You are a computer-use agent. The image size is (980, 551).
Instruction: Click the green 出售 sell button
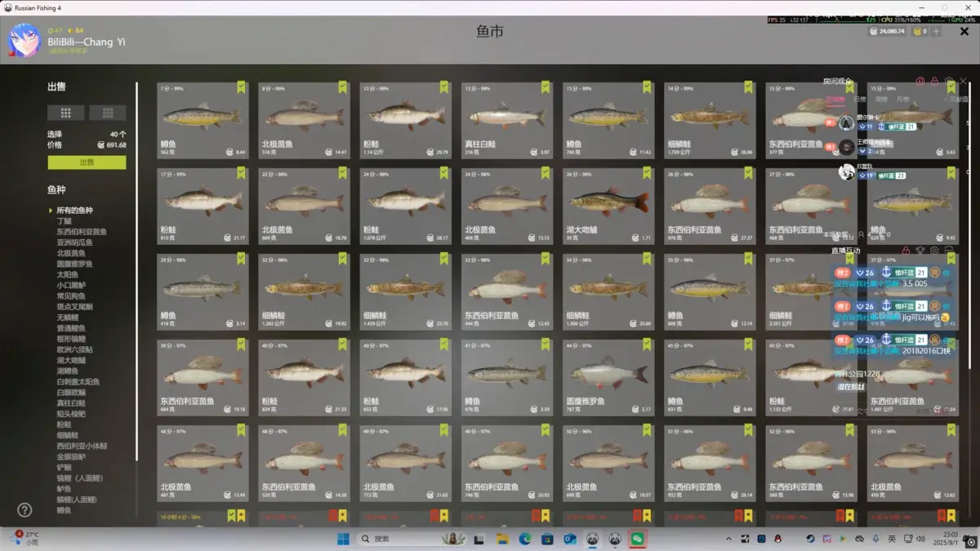click(x=87, y=162)
